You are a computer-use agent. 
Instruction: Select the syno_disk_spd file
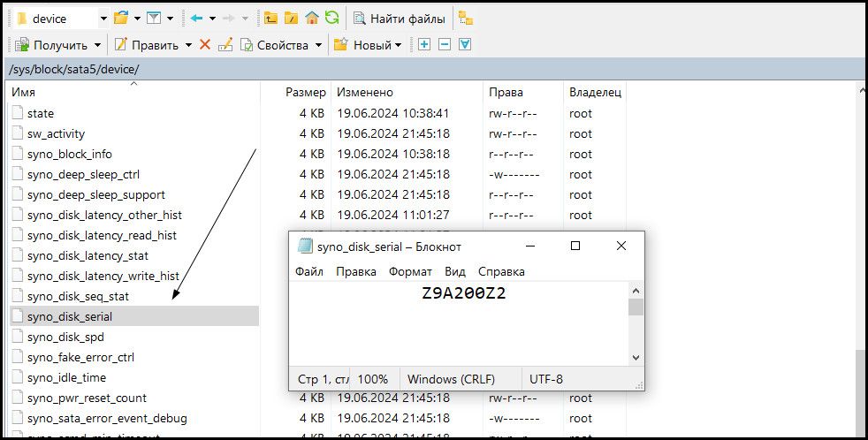(65, 337)
